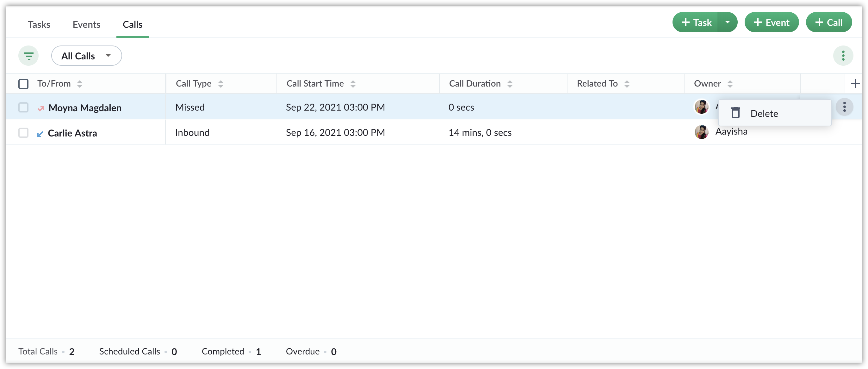The height and width of the screenshot is (369, 868).
Task: Log a new call with + Call
Action: point(828,22)
